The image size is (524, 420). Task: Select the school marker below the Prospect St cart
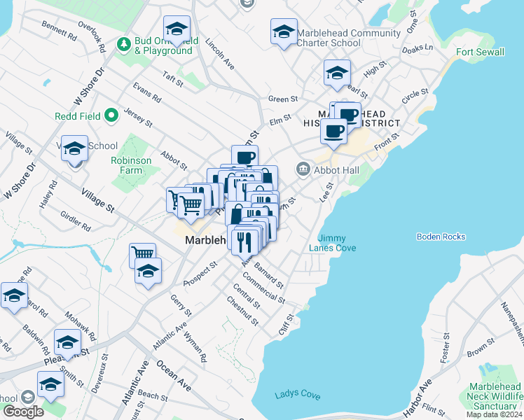(148, 272)
